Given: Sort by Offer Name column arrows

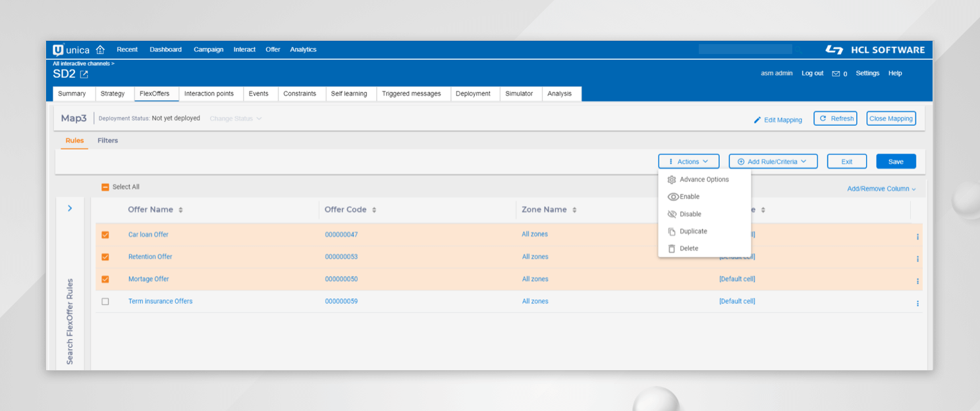Looking at the screenshot, I should (180, 210).
